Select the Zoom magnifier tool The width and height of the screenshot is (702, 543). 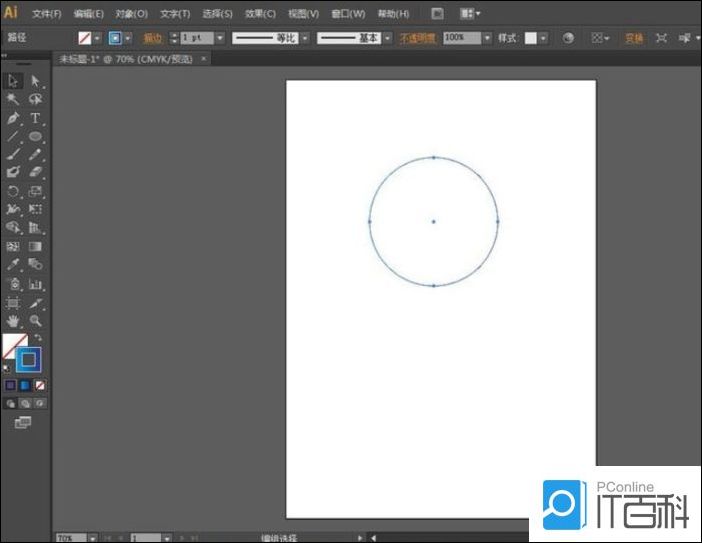pyautogui.click(x=35, y=321)
